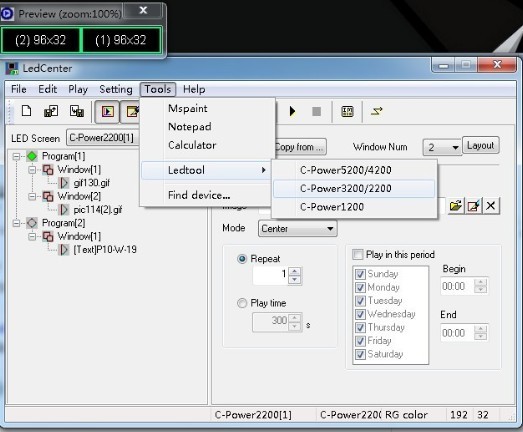
Task: Click the highlighted preview toolbar icon
Action: click(x=107, y=111)
